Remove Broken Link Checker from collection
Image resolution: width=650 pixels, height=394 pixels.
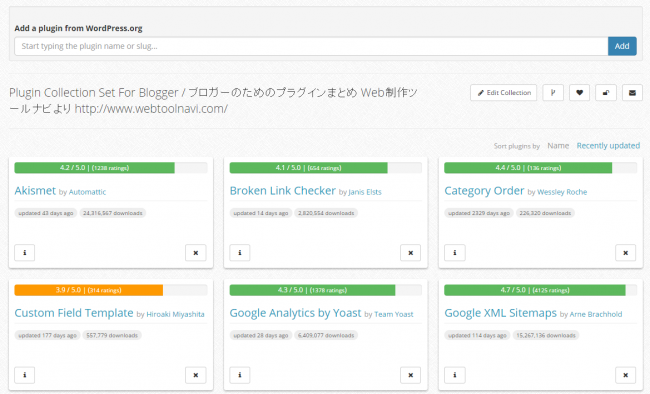tap(410, 253)
